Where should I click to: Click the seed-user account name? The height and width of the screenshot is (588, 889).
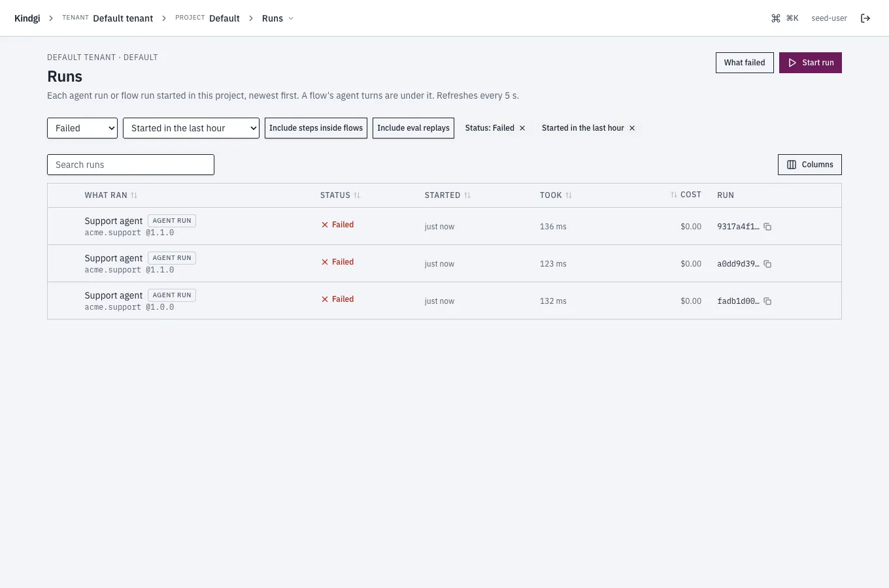829,18
